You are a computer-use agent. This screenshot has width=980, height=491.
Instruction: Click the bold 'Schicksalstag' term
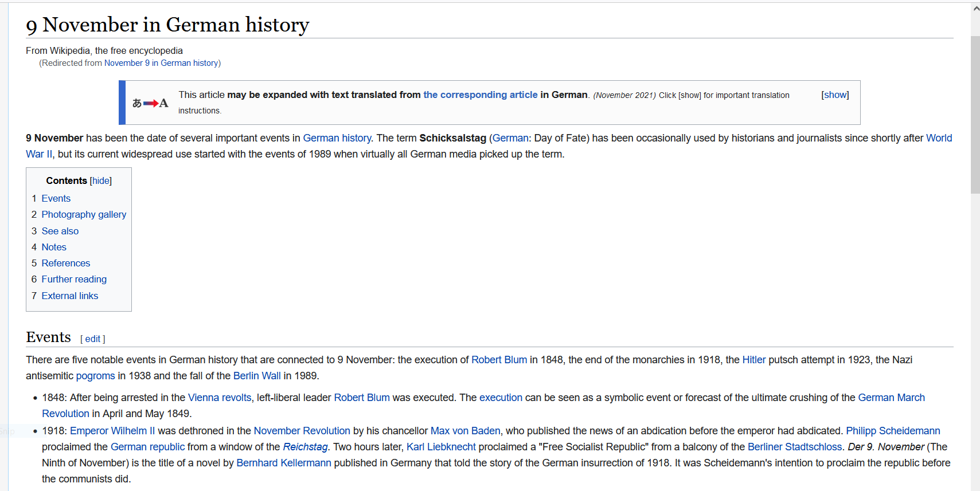(452, 138)
